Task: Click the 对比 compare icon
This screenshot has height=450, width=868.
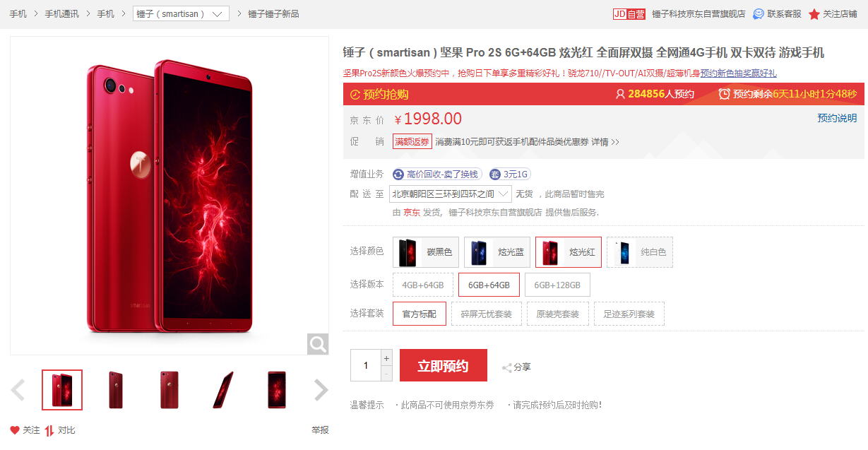Action: (x=49, y=430)
